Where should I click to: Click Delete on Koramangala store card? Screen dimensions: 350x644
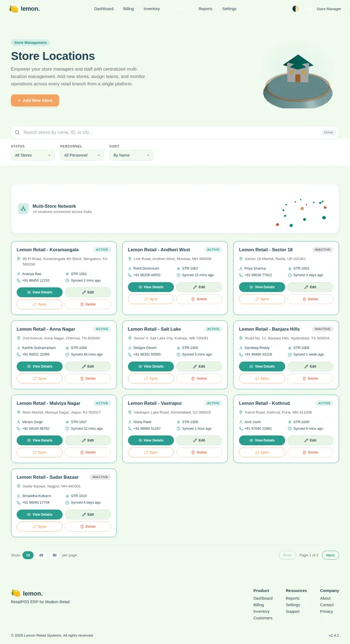point(88,304)
